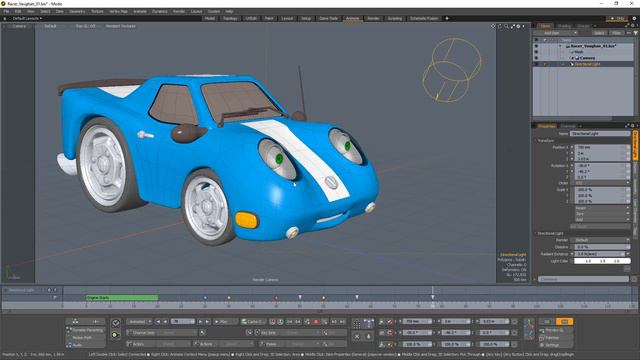640x360 pixels.
Task: Toggle visibility eye for Directional Light item
Action: [x=536, y=64]
